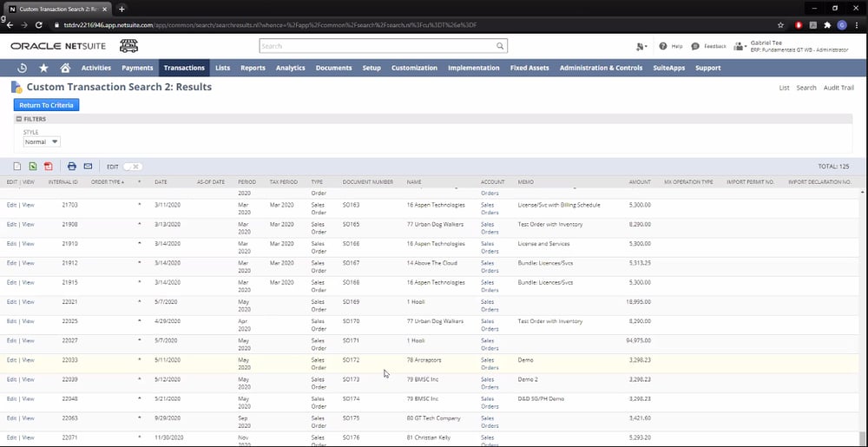Click memo D&D SG/PH Demo
Image resolution: width=868 pixels, height=447 pixels.
pos(541,399)
